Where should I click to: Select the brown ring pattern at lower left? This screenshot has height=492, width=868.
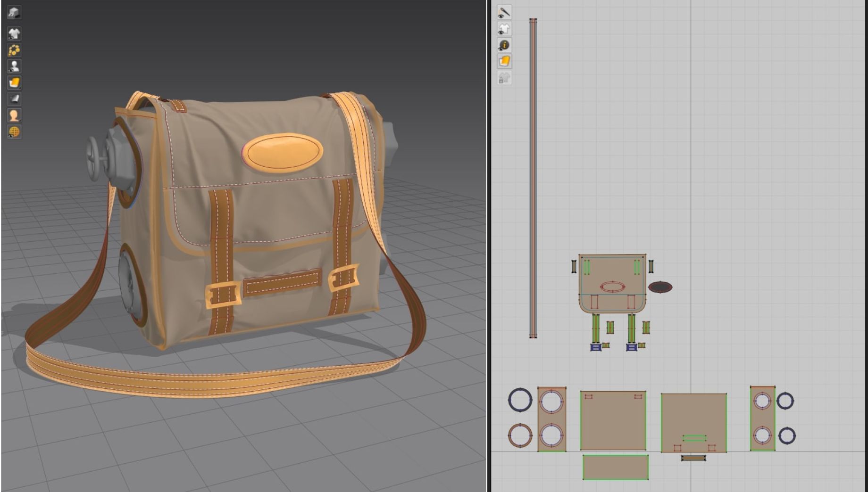coord(520,435)
